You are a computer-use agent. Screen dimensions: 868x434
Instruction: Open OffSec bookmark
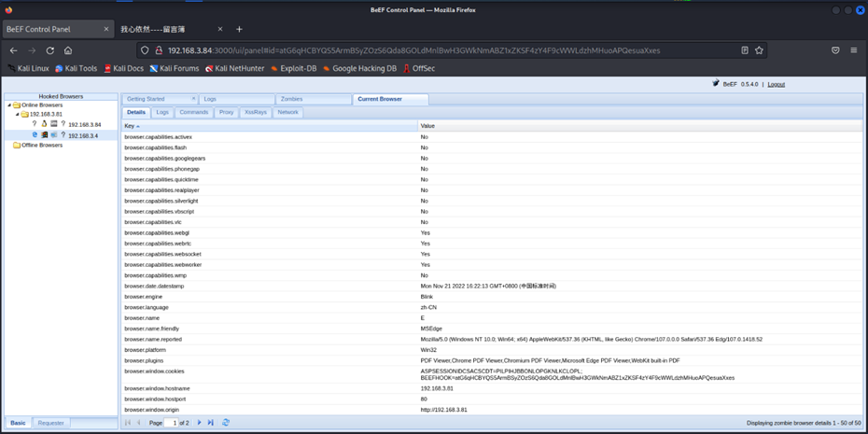[419, 69]
